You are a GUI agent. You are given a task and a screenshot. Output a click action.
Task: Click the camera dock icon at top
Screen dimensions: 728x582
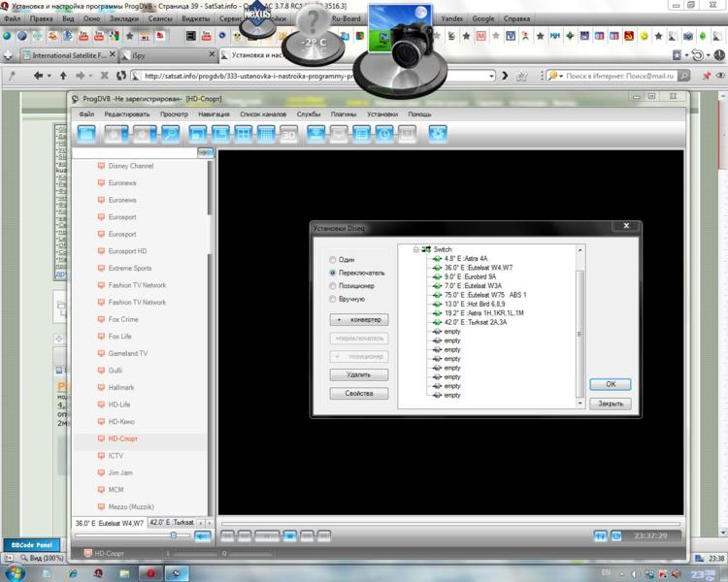click(400, 48)
